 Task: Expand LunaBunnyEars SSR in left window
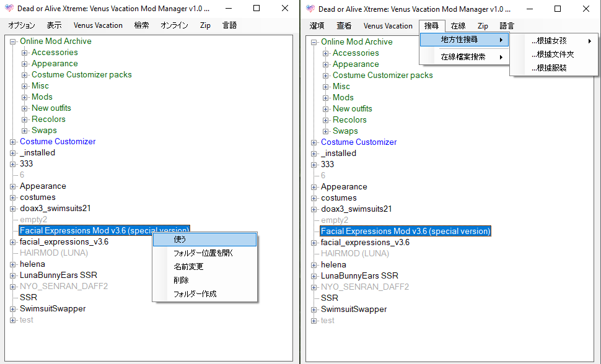click(12, 276)
